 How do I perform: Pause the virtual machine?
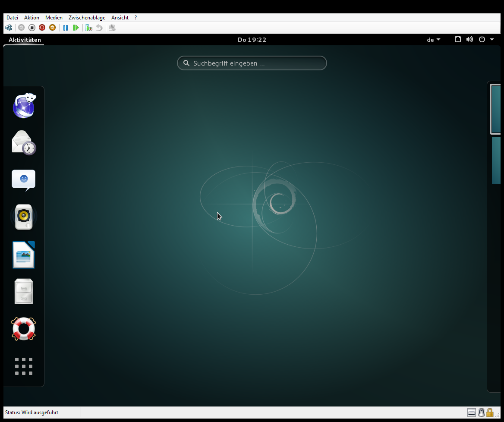pos(66,28)
